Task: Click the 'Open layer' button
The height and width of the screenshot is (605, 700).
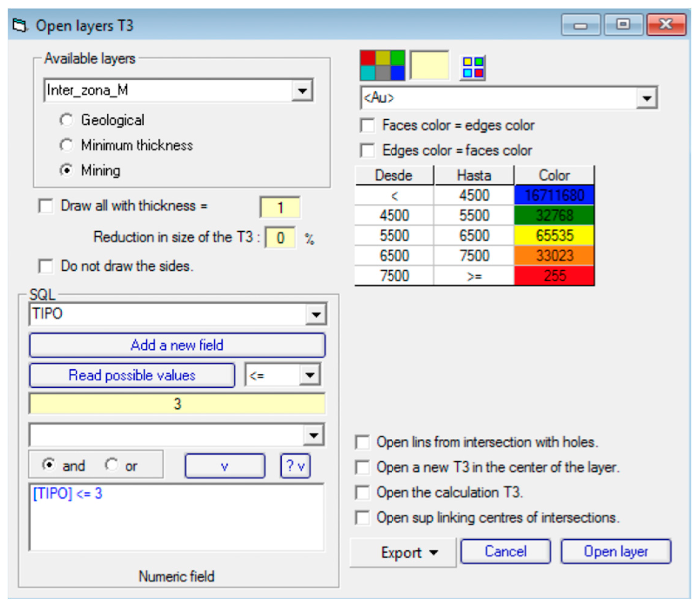Action: coord(616,551)
